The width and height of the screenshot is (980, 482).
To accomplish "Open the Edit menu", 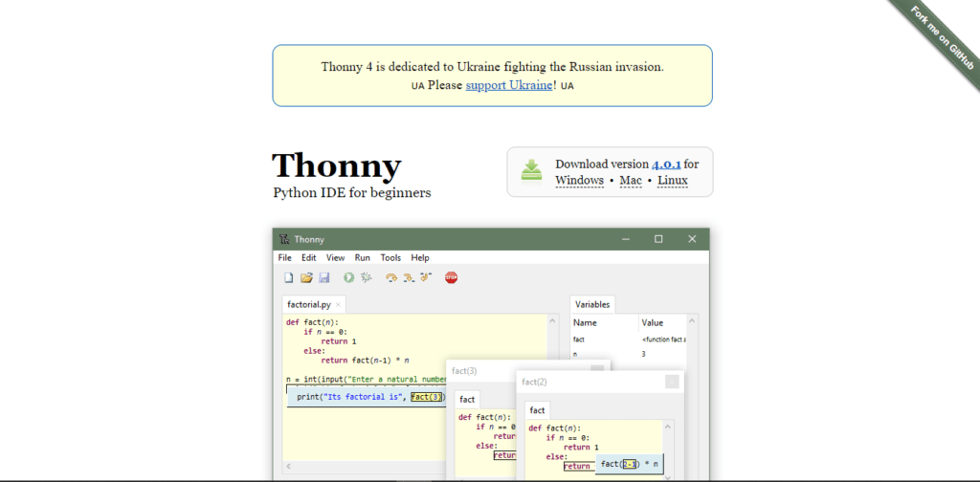I will pos(309,257).
